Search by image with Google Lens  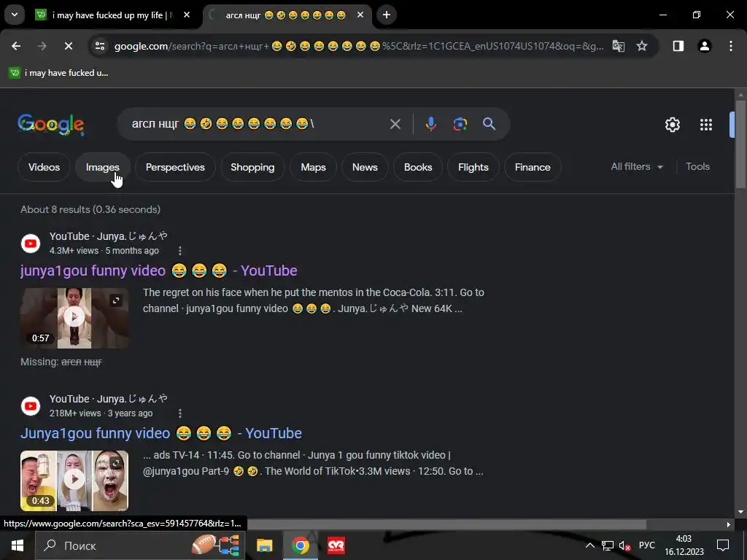(x=460, y=124)
